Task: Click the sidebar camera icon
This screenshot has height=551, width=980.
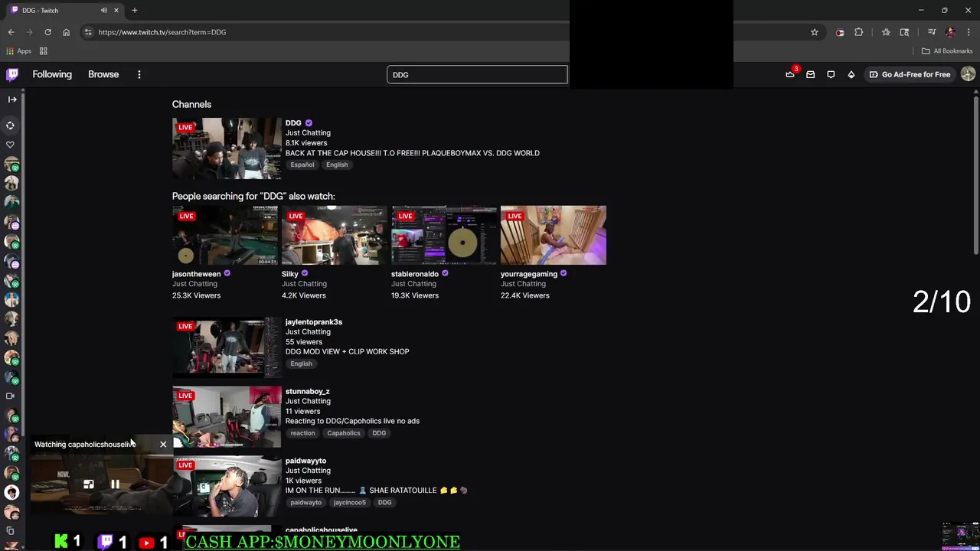Action: coord(10,396)
